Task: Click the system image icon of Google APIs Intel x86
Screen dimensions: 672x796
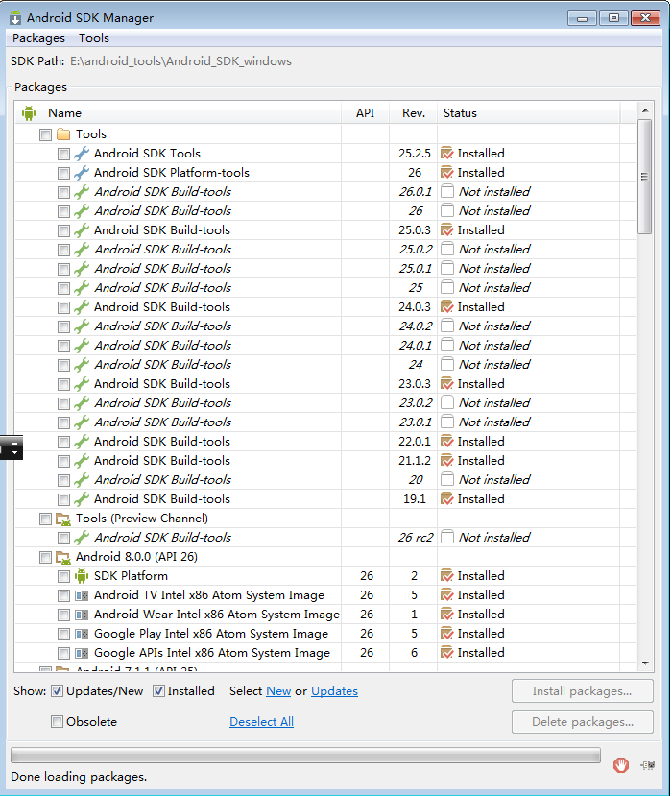Action: (82, 653)
